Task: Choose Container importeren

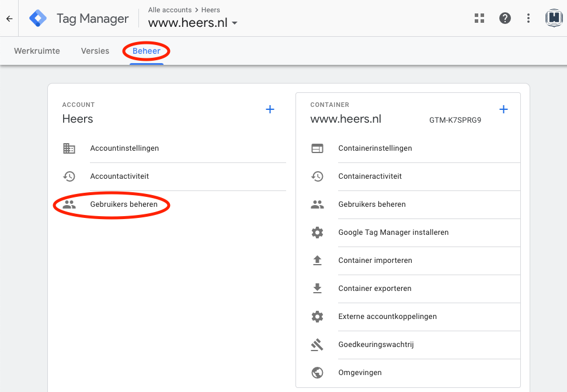Action: coord(375,261)
